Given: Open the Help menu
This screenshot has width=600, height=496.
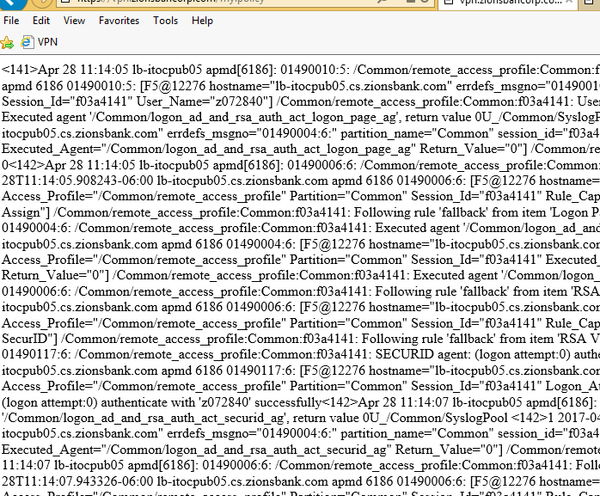Looking at the screenshot, I should point(202,20).
